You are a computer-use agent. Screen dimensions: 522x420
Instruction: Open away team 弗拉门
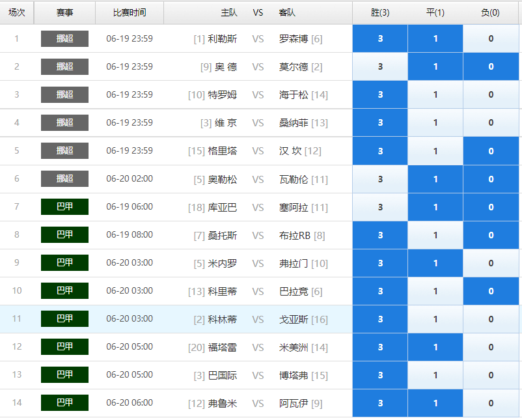(x=294, y=264)
